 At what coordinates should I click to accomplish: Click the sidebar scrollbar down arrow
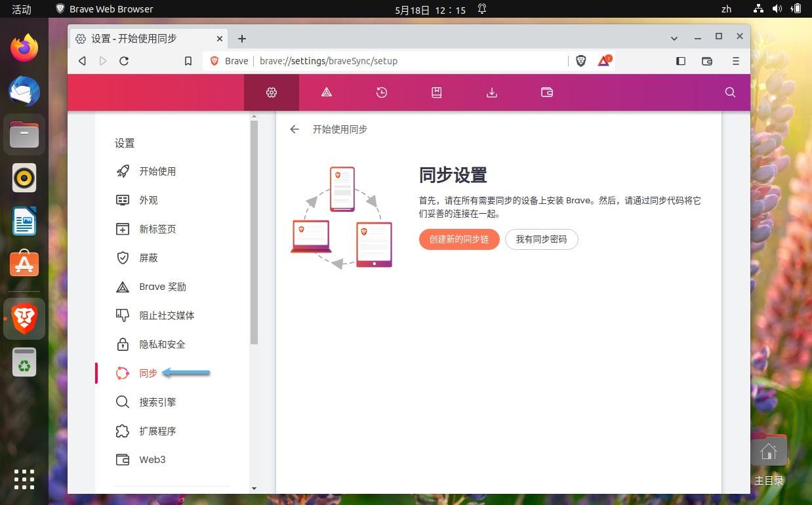pyautogui.click(x=254, y=489)
